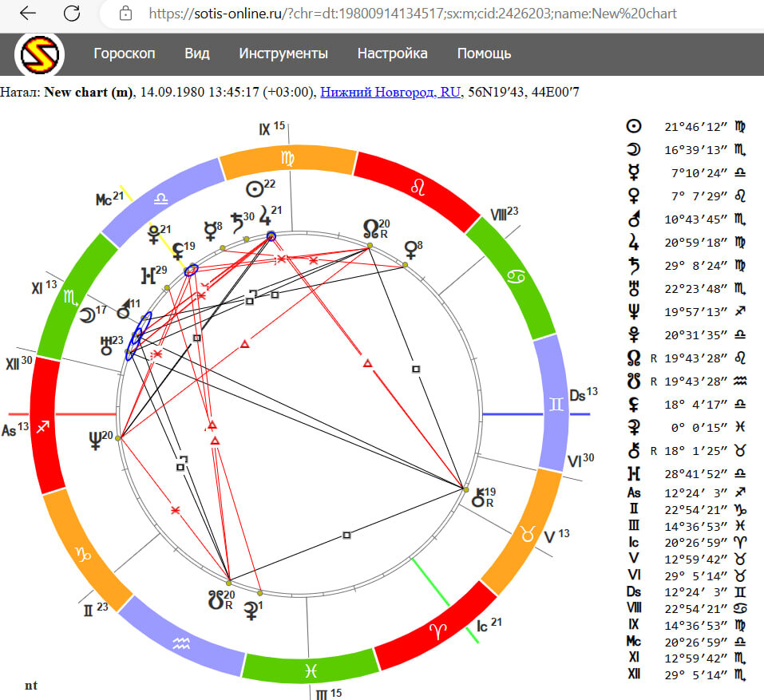Image resolution: width=764 pixels, height=700 pixels.
Task: Click the blue Libra sign segment
Action: click(x=160, y=199)
